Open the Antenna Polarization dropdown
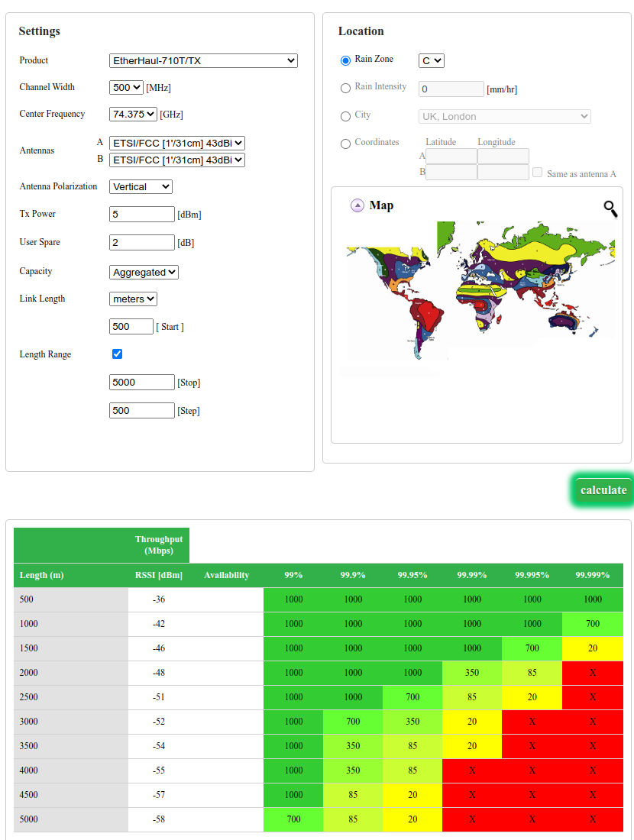This screenshot has height=840, width=634. pyautogui.click(x=141, y=187)
